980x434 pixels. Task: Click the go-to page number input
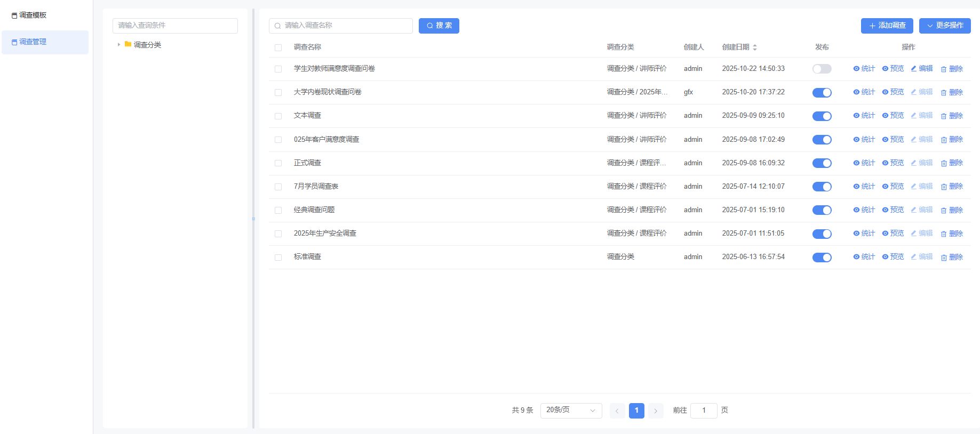(704, 411)
